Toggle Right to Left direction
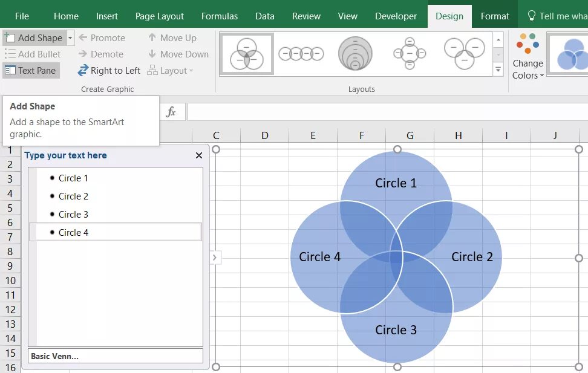This screenshot has width=588, height=373. pos(109,70)
